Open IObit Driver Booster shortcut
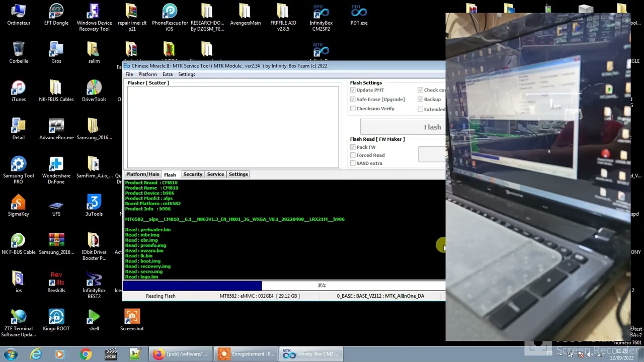 pos(94,247)
